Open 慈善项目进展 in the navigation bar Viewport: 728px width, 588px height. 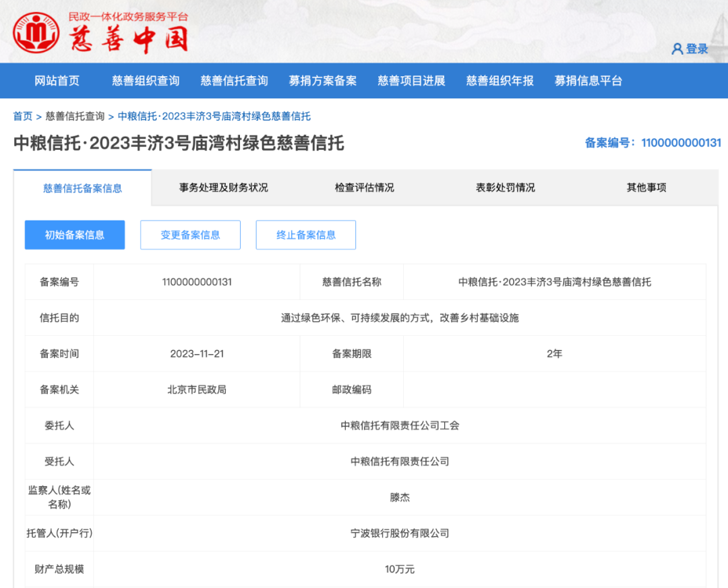click(x=411, y=81)
